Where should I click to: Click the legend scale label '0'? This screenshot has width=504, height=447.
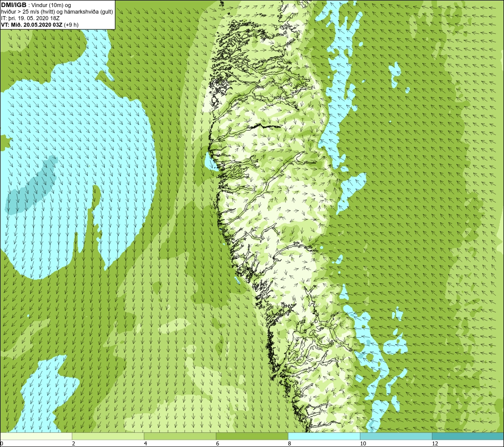point(2,443)
